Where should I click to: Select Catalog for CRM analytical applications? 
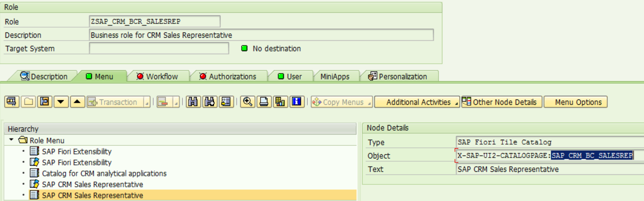point(99,173)
